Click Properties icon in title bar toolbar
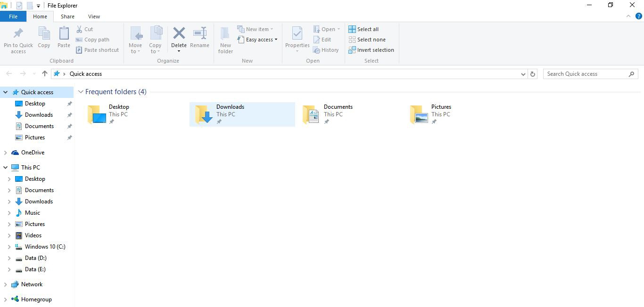The width and height of the screenshot is (644, 307). [19, 6]
